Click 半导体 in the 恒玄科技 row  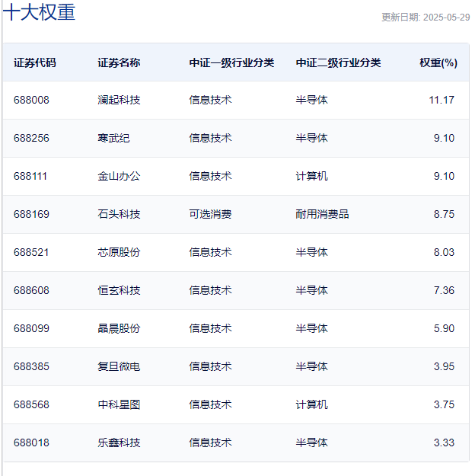[311, 290]
